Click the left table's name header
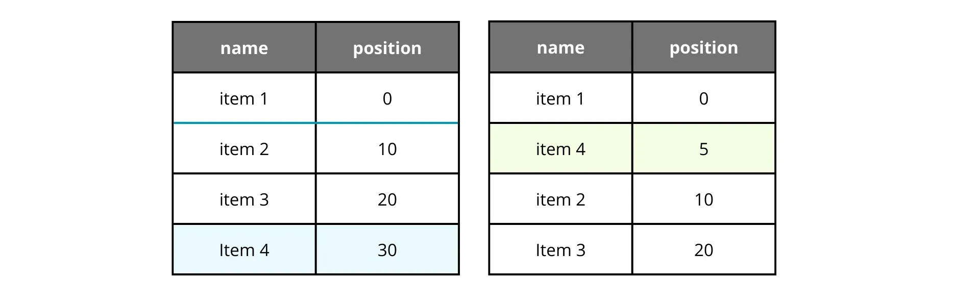 click(244, 47)
